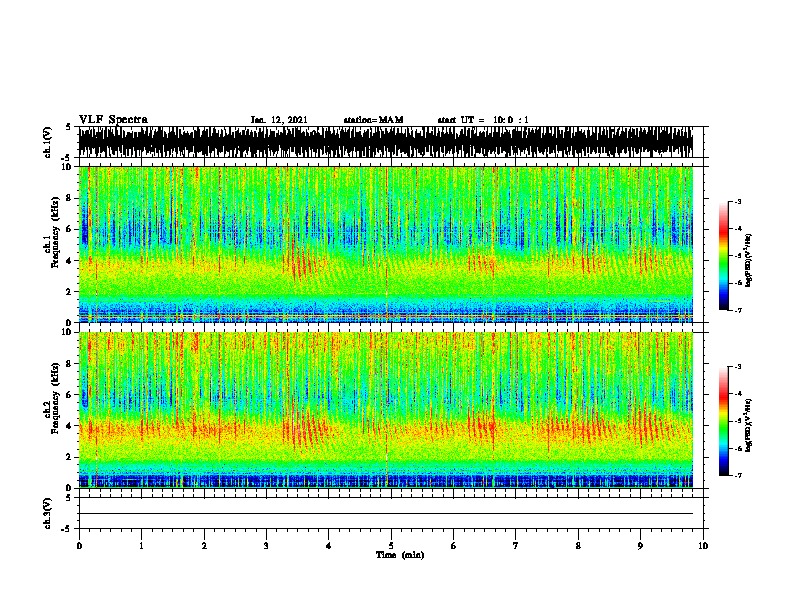Image resolution: width=792 pixels, height=612 pixels.
Task: Click ch.1 red burst near minute 3.5
Action: [300, 262]
